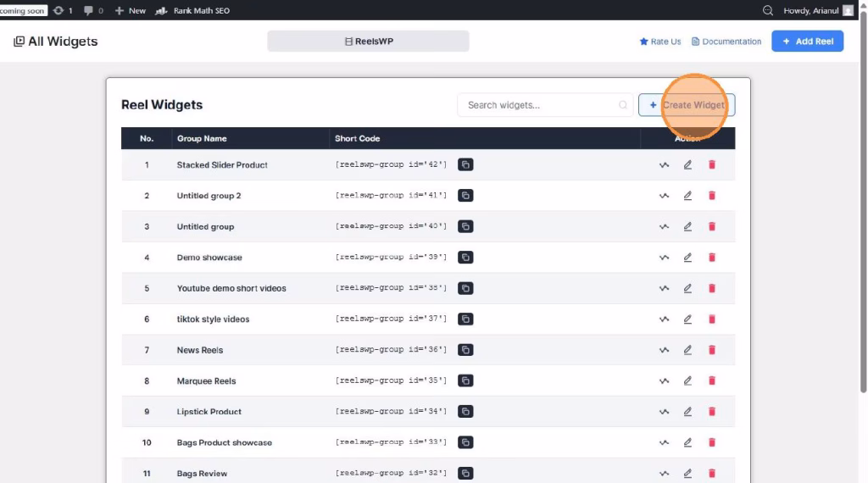Open analytics for tiktok style videos
This screenshot has height=483, width=868.
pos(664,319)
